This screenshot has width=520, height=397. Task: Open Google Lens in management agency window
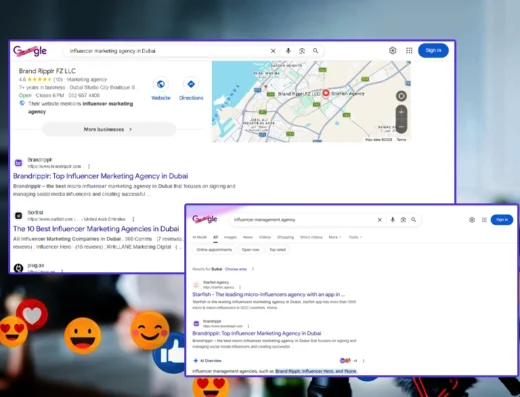point(403,220)
